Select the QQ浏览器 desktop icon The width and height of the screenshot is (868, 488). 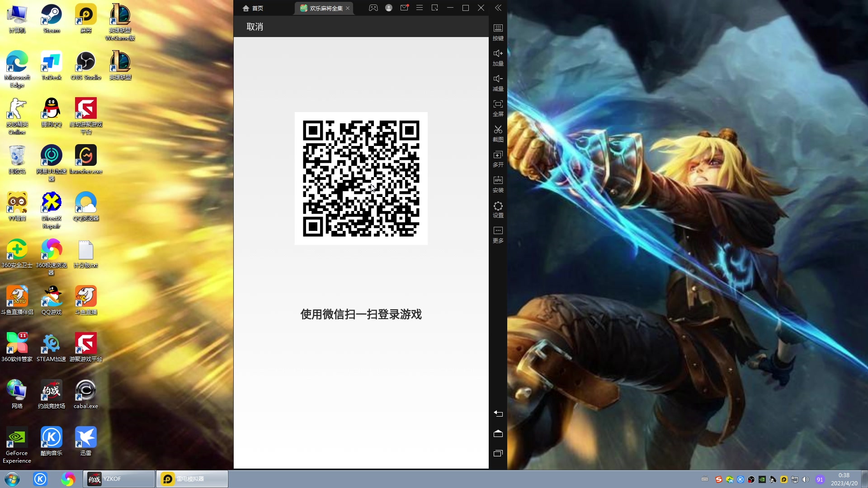tap(86, 206)
